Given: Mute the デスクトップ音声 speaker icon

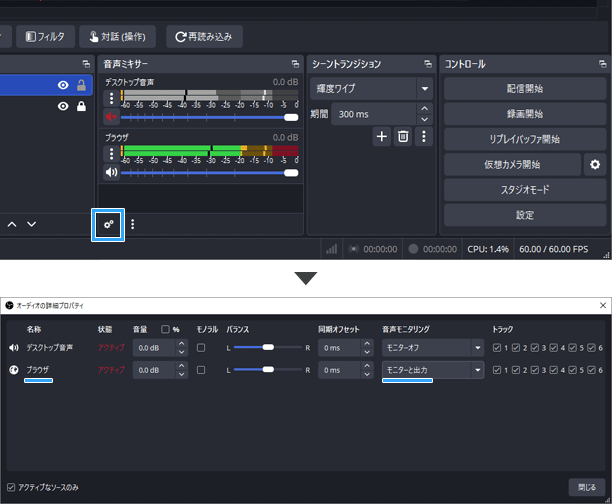Looking at the screenshot, I should (111, 117).
